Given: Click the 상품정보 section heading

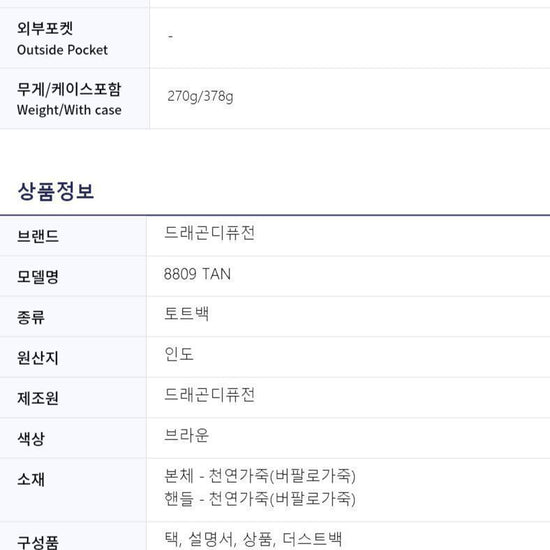Looking at the screenshot, I should (x=56, y=191).
